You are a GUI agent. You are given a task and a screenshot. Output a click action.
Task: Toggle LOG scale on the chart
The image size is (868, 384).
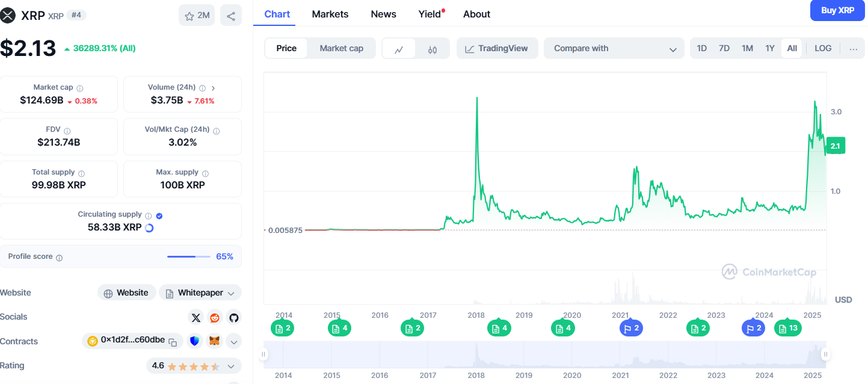(x=822, y=48)
